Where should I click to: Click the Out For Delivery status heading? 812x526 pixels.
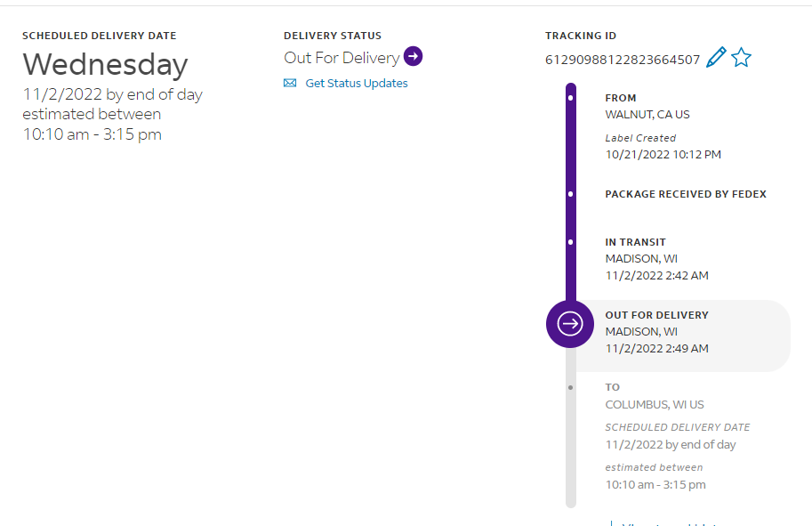(342, 58)
